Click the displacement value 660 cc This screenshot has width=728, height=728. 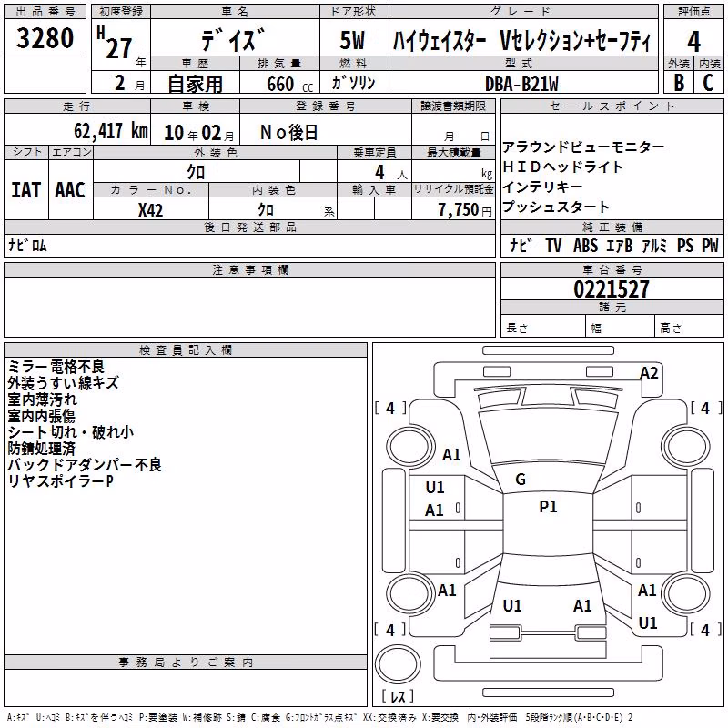pos(289,84)
